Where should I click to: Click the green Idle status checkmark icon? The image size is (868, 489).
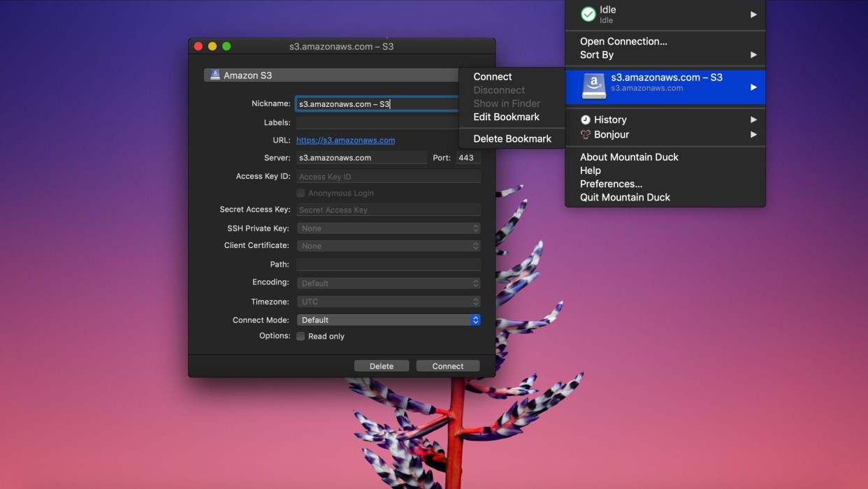(588, 14)
